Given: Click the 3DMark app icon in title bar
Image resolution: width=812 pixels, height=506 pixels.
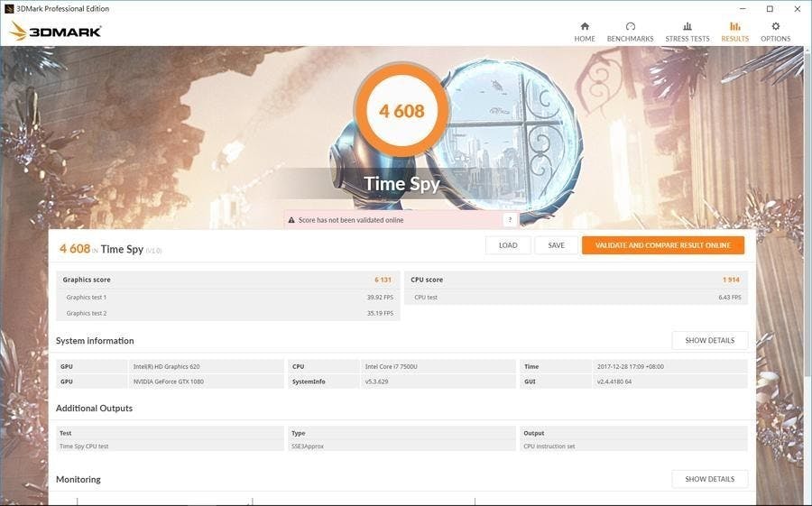Looking at the screenshot, I should 8,8.
